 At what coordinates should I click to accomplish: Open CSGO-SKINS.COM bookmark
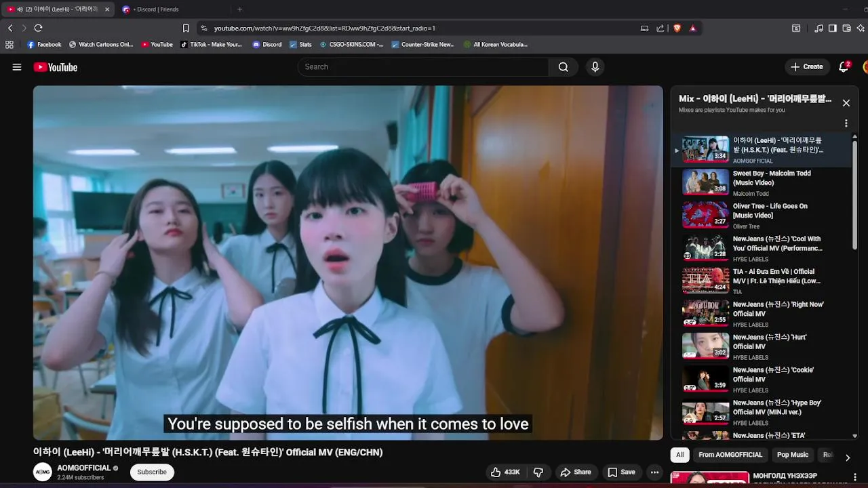coord(351,45)
